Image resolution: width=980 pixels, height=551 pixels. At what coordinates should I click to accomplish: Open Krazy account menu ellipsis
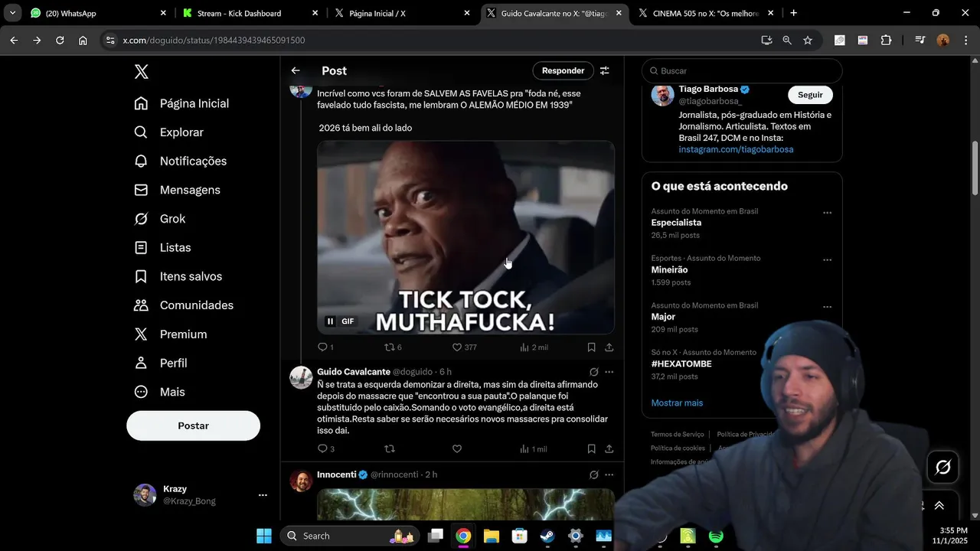(x=263, y=495)
